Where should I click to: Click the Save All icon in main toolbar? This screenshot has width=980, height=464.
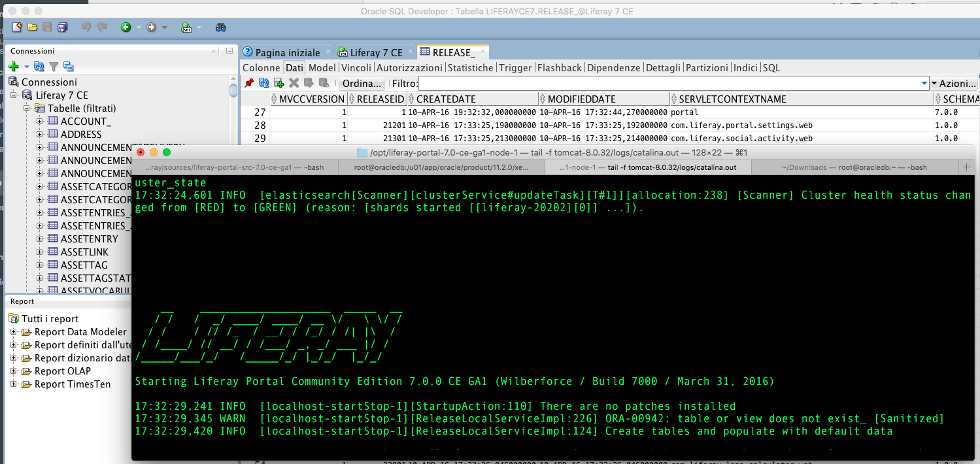point(63,27)
